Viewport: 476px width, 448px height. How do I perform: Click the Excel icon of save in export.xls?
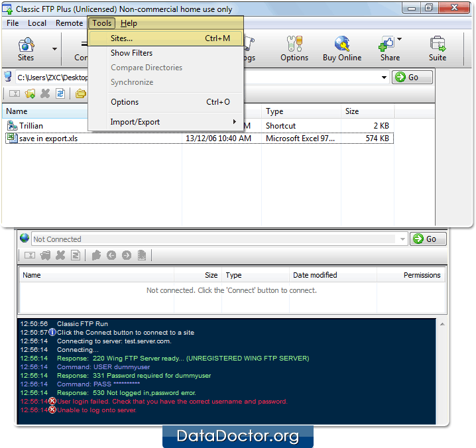point(12,138)
